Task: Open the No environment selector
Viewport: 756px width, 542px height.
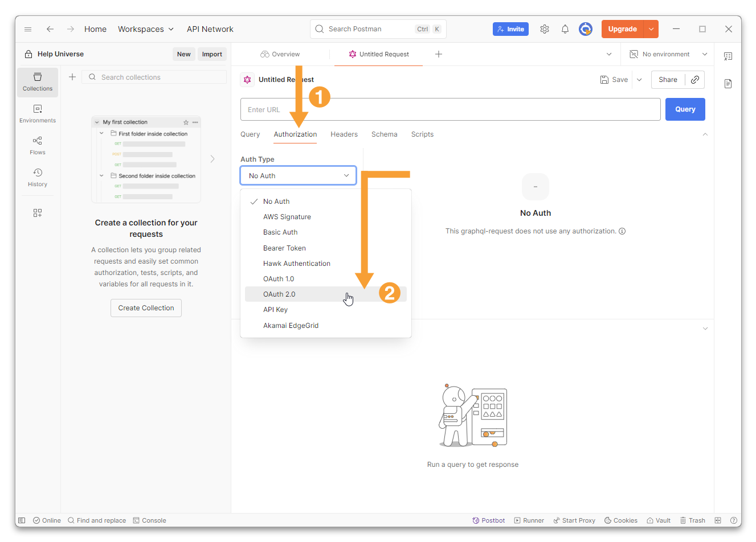Action: [668, 54]
